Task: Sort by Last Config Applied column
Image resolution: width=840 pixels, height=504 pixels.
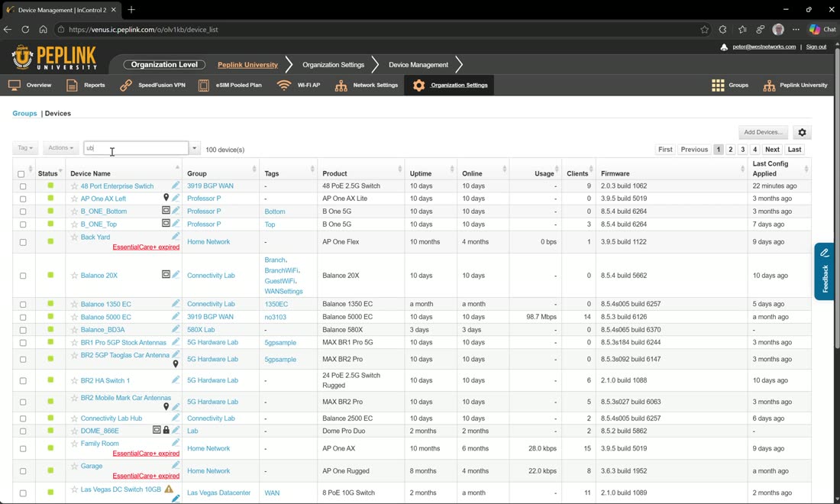Action: coord(780,169)
